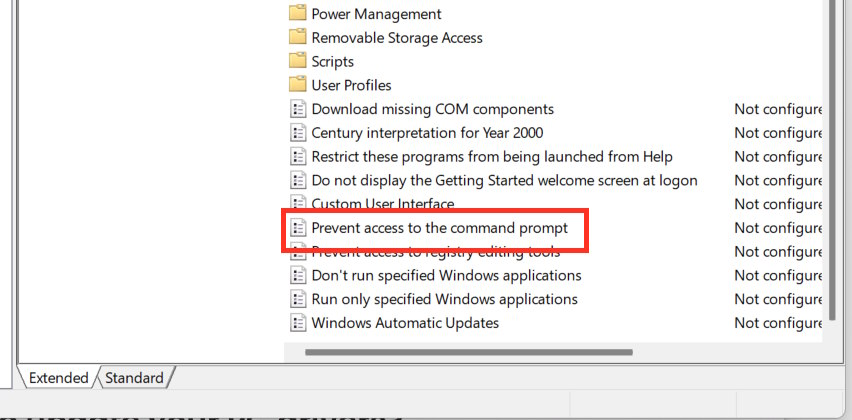Click the User Profiles folder icon

click(x=297, y=85)
